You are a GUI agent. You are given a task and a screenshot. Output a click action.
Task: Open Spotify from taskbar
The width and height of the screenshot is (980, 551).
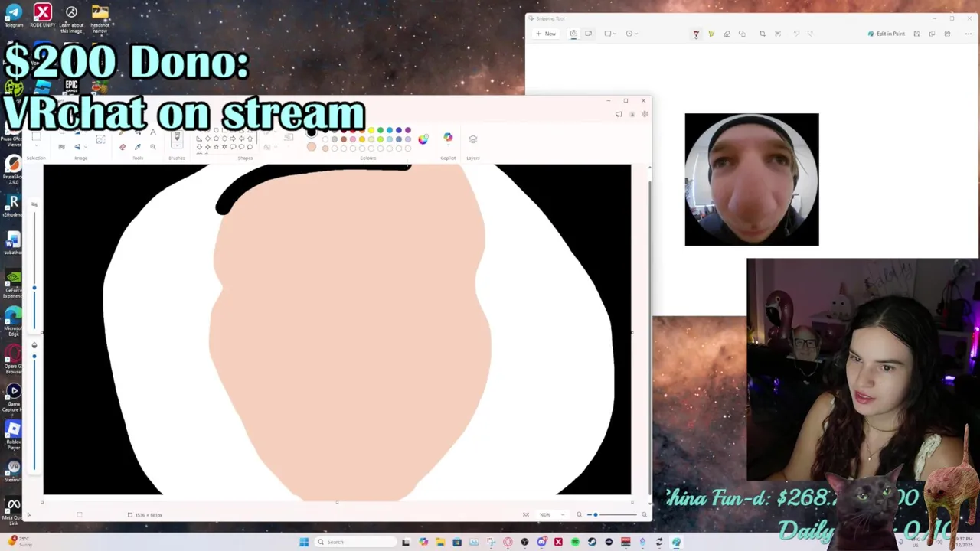point(575,542)
